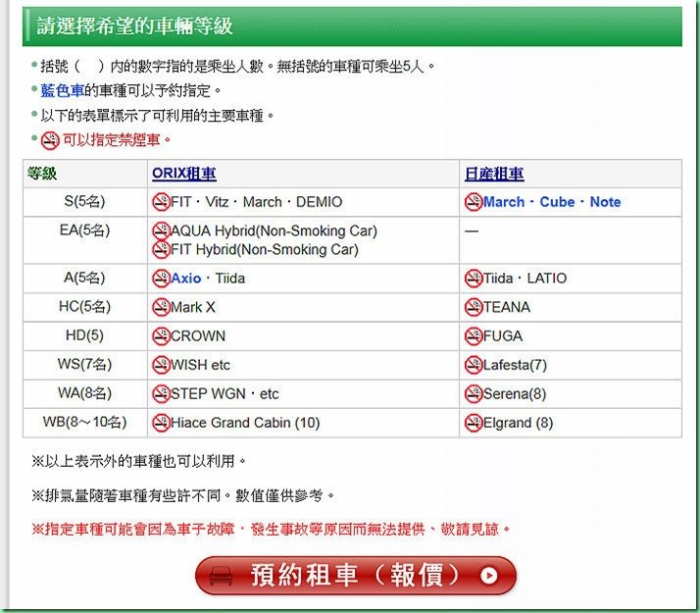Click the EA(5名) class cell

click(x=85, y=240)
